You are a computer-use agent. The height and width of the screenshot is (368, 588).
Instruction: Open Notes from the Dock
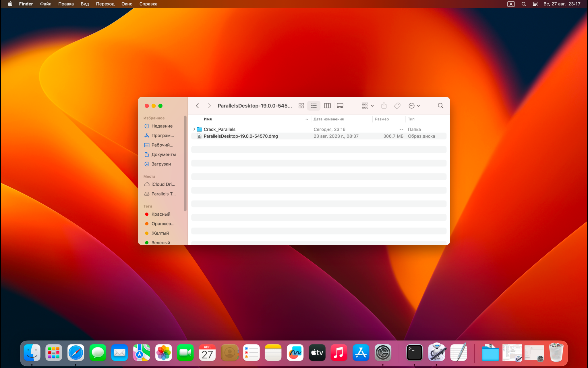point(273,352)
